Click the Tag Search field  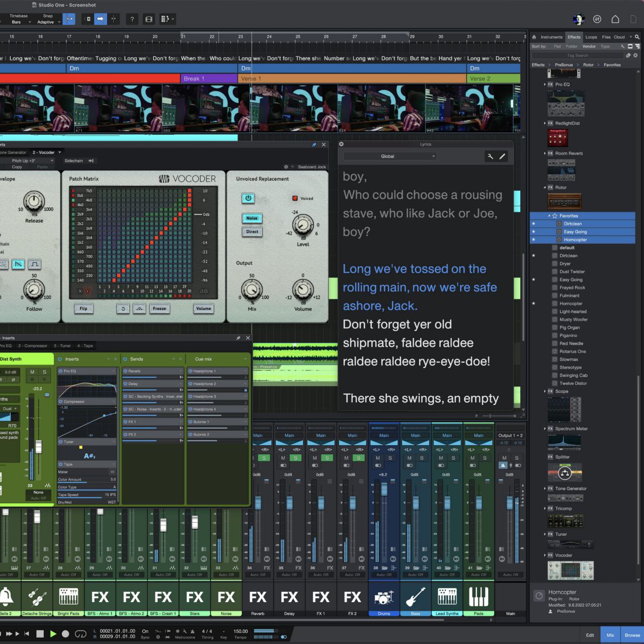[577, 55]
